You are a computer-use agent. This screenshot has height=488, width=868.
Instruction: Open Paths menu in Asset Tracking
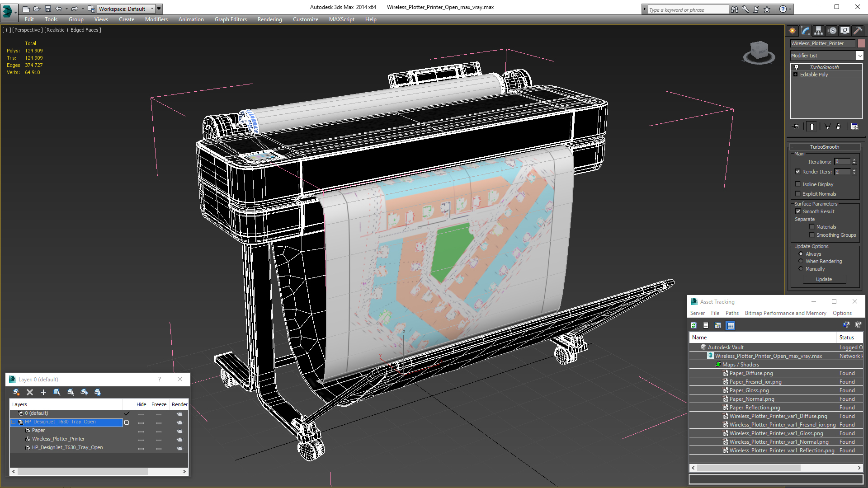pyautogui.click(x=731, y=313)
